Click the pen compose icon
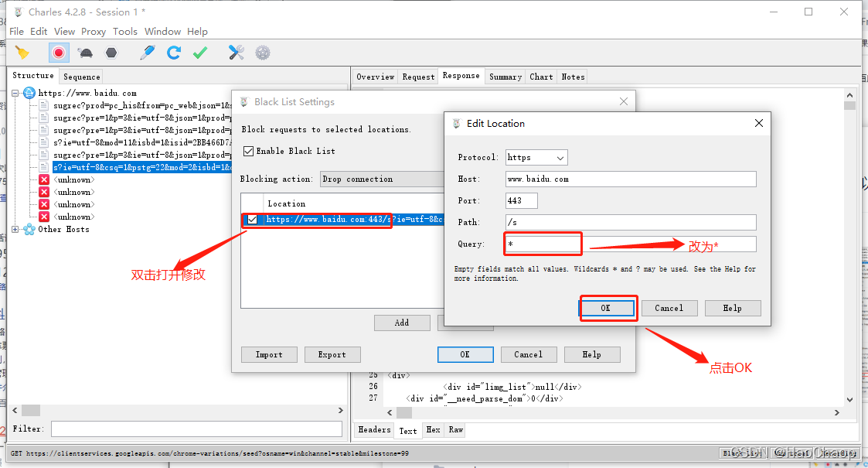 tap(148, 53)
